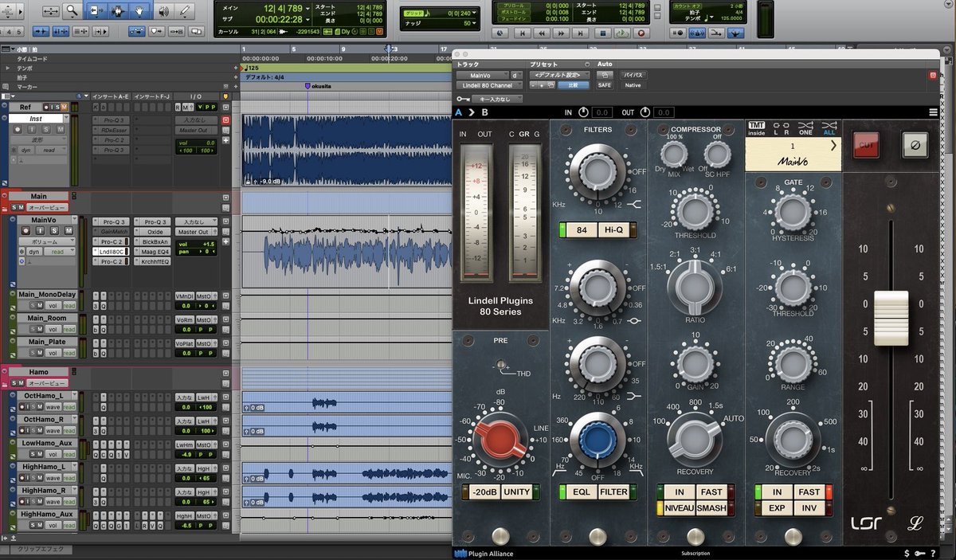Screen dimensions: 956x560
Task: Click the preset compare button
Action: pos(574,84)
